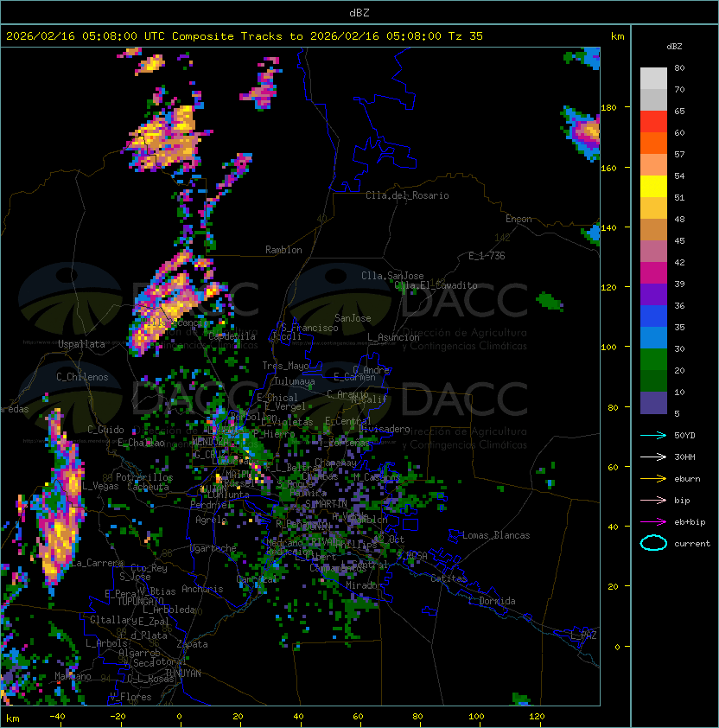Screen dimensions: 719x728
Task: Click the magenta eb+bip arrow legend icon
Action: tap(653, 522)
